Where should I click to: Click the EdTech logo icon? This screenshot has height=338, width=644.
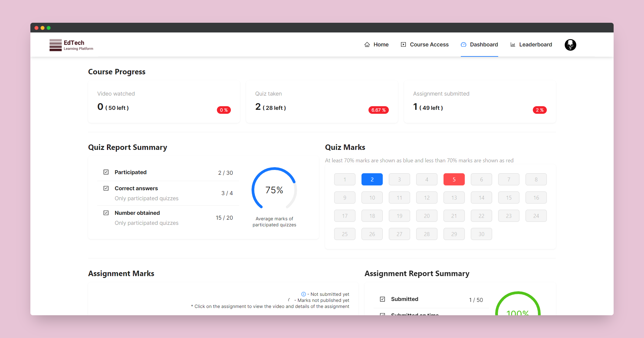56,45
